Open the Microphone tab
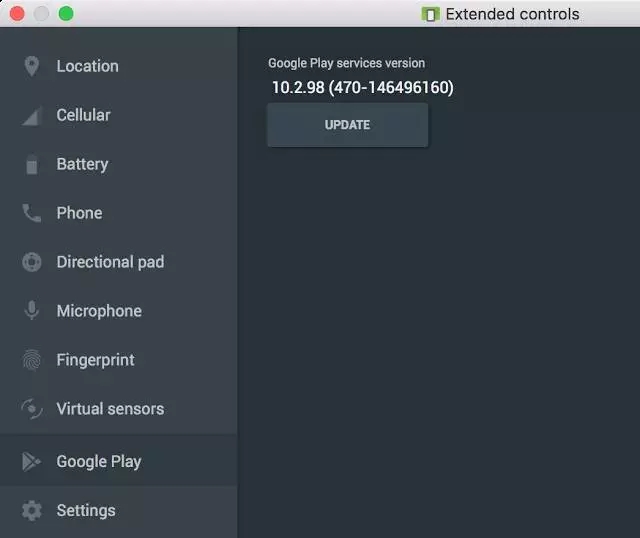640x538 pixels. point(99,311)
